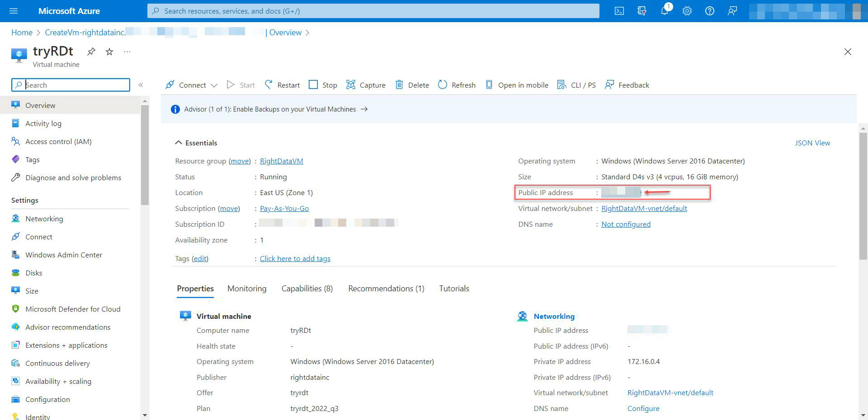868x420 pixels.
Task: Capture an image of the VM
Action: (366, 85)
